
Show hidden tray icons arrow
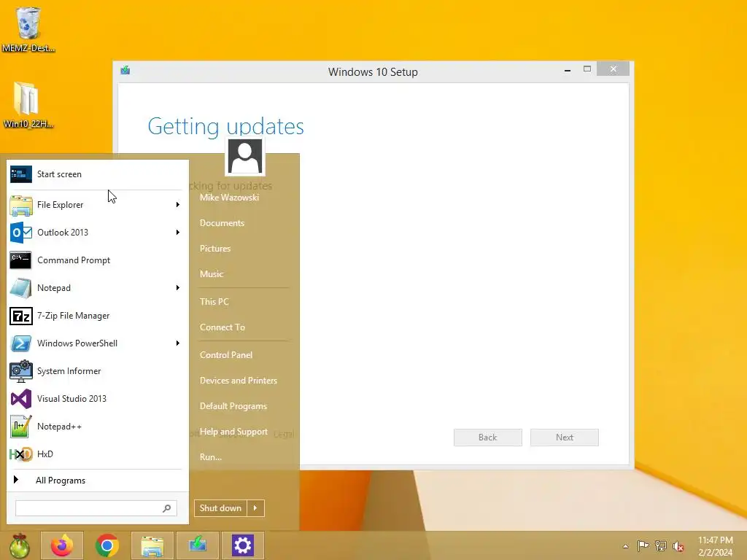(625, 546)
